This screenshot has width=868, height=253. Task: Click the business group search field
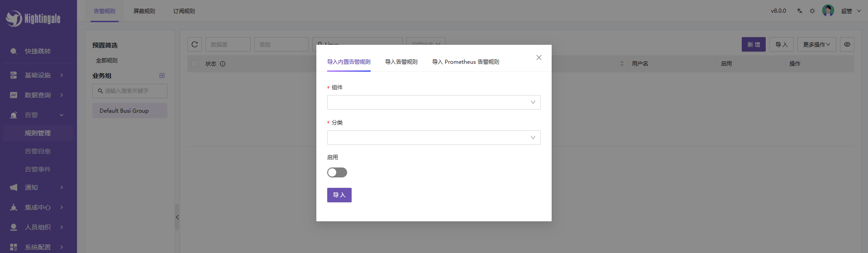tap(130, 91)
